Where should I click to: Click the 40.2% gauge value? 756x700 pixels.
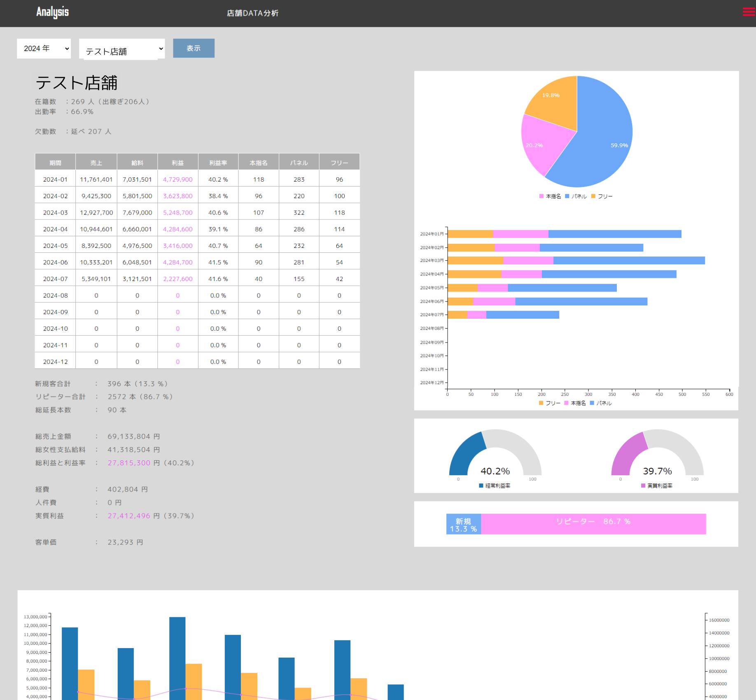click(495, 471)
